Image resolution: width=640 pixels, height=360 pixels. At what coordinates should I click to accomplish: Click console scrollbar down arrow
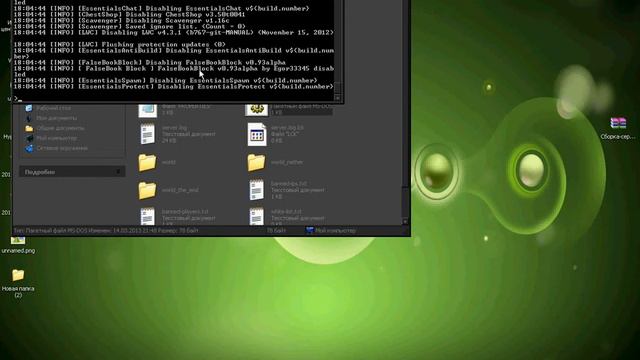point(338,98)
